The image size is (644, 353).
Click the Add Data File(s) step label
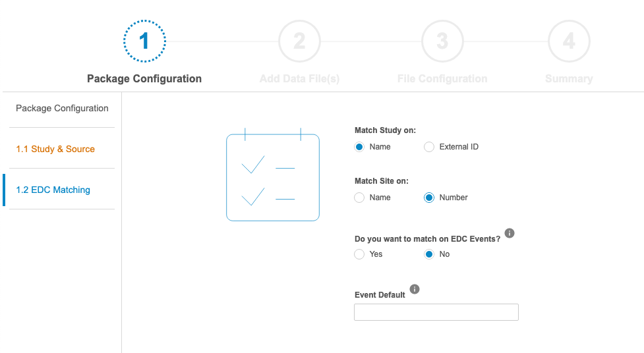point(299,79)
